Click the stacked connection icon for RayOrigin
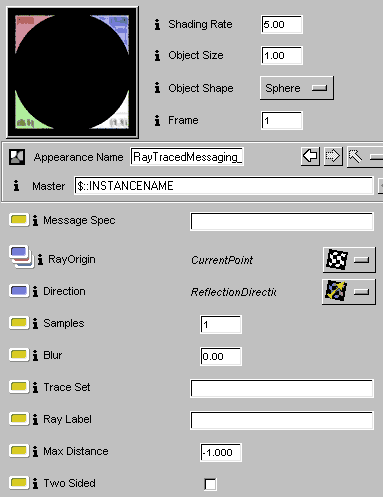The width and height of the screenshot is (383, 497). pyautogui.click(x=21, y=257)
